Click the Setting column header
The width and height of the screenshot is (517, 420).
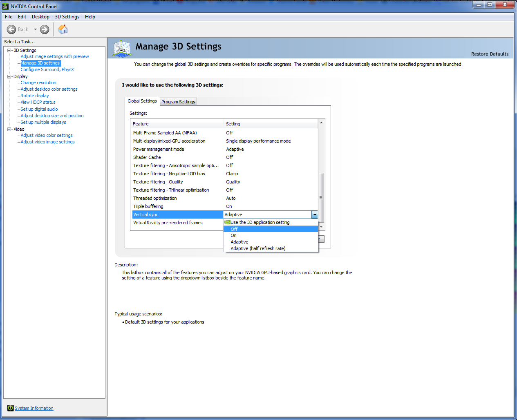coord(271,124)
